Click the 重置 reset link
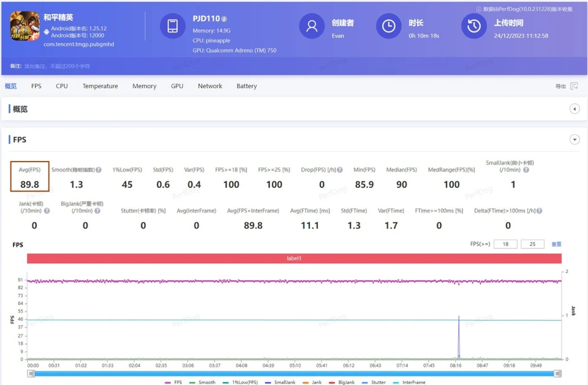588x385 pixels. (556, 244)
